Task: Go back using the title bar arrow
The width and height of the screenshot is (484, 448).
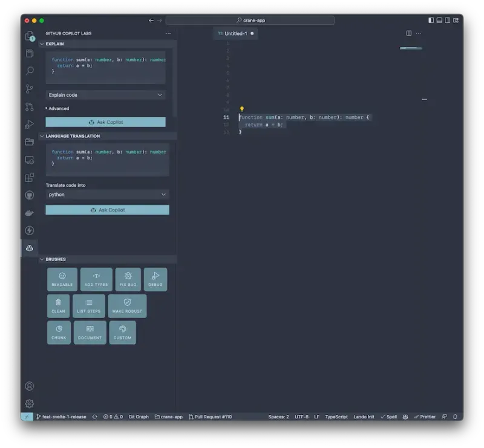Action: coord(151,21)
